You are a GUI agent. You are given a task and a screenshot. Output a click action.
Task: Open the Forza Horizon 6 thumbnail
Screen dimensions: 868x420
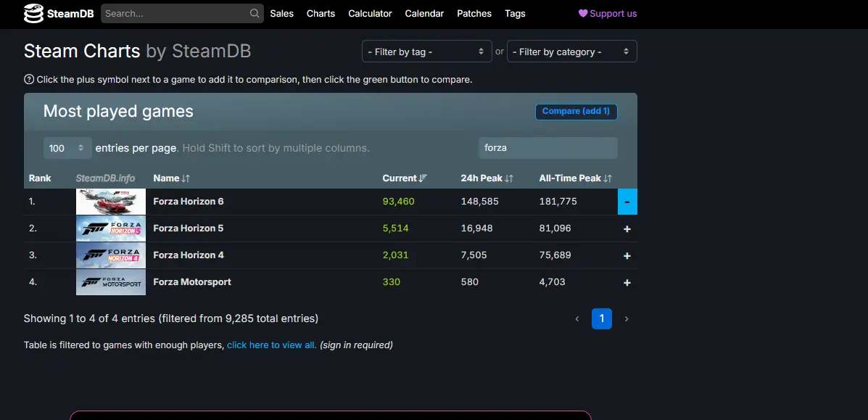coord(111,202)
